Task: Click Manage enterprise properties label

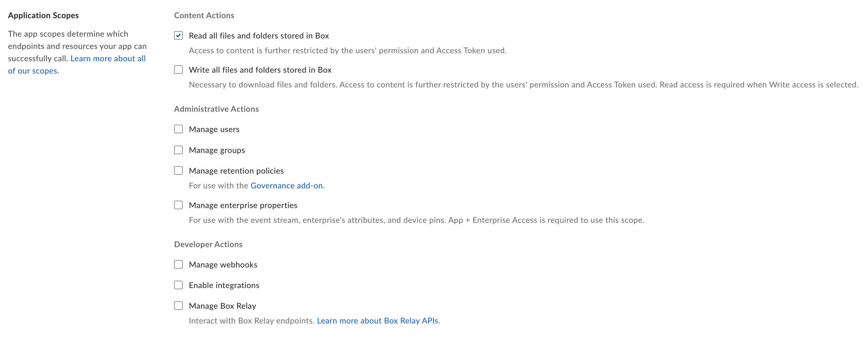Action: tap(243, 205)
